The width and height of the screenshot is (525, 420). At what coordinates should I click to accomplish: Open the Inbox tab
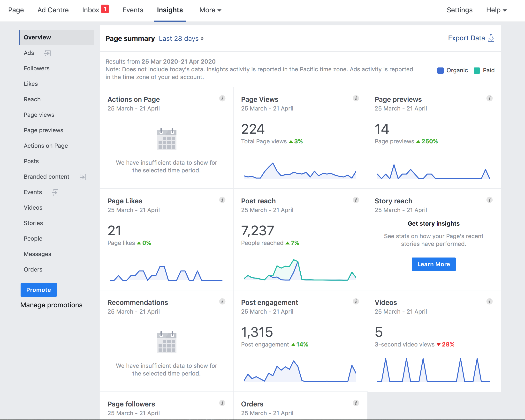tap(91, 10)
